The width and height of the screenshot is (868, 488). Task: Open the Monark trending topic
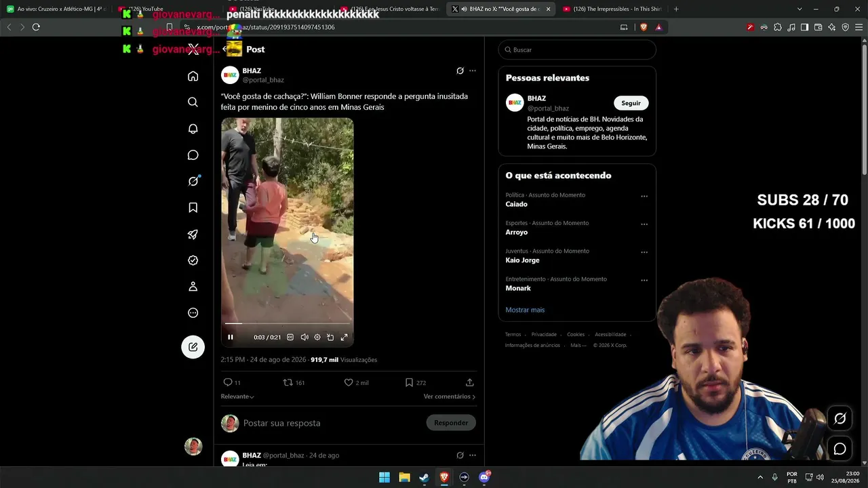(518, 288)
